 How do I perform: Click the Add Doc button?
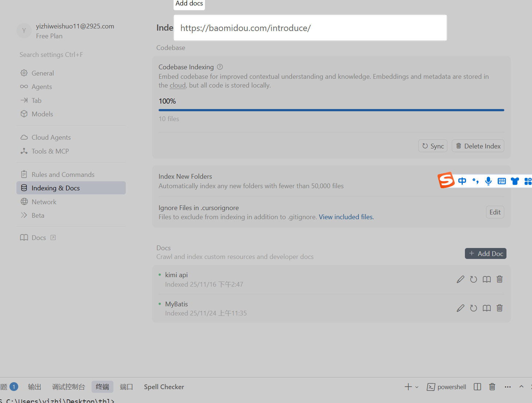pos(486,253)
